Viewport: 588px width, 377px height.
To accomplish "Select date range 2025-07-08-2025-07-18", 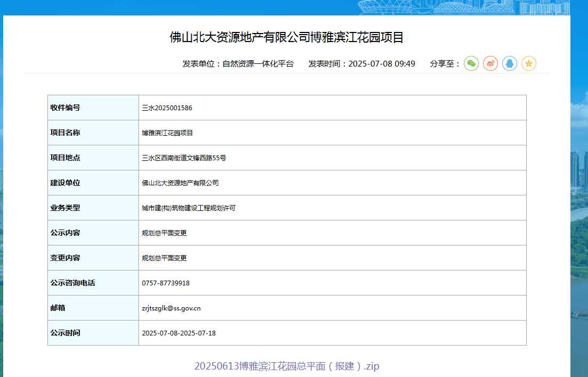I will pos(179,333).
